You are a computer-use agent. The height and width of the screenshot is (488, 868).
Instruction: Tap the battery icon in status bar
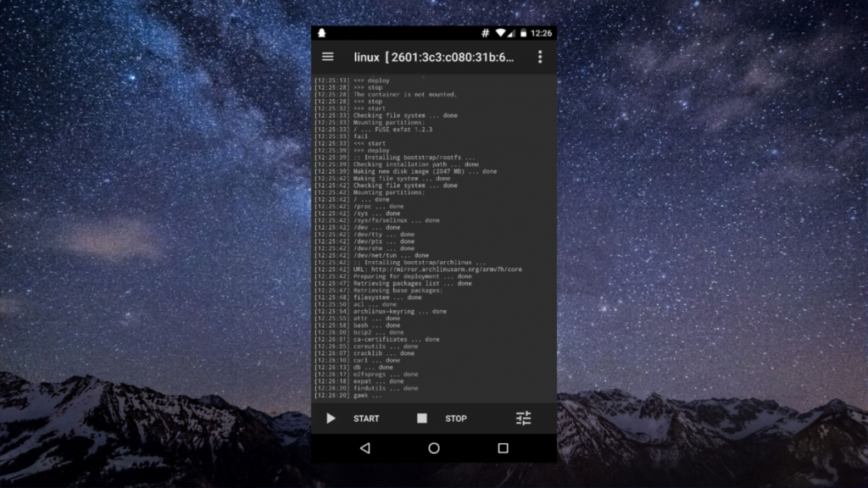coord(524,33)
